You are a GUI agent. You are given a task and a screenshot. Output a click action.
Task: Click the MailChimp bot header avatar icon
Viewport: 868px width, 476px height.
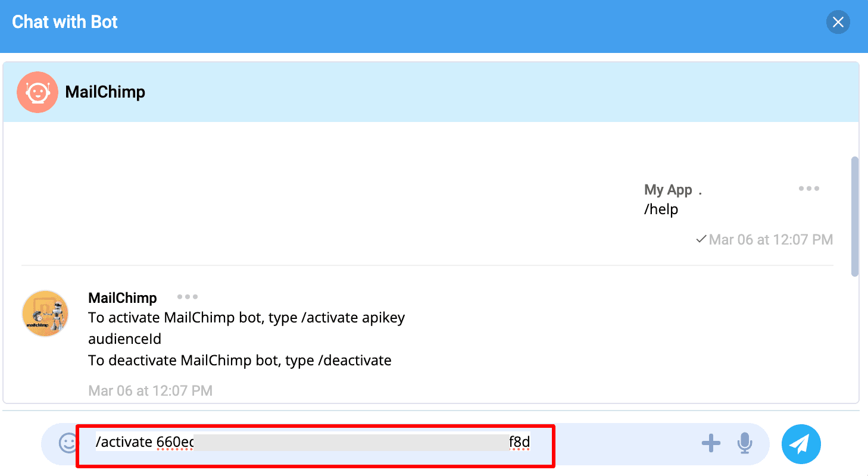[x=38, y=92]
